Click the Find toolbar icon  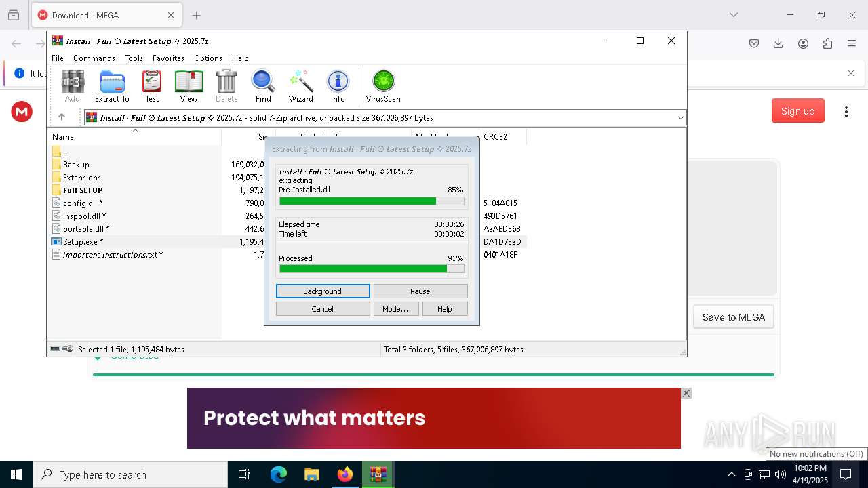[263, 87]
